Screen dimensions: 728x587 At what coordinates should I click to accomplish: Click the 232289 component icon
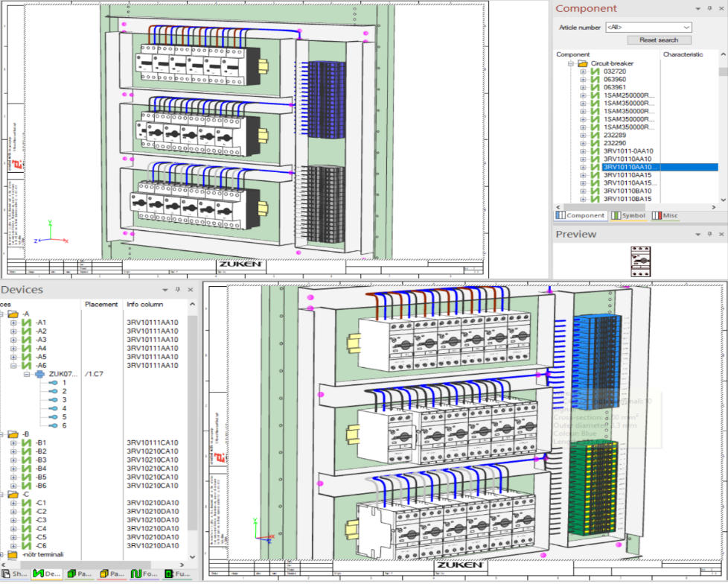[596, 135]
